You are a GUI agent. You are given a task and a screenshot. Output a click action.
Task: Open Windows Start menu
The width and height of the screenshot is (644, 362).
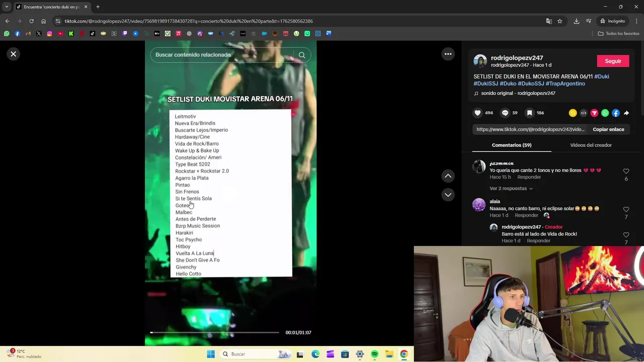point(211,354)
